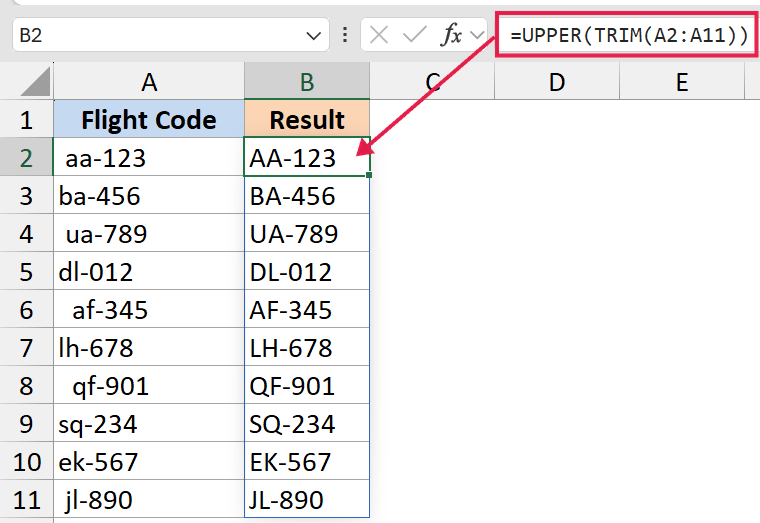Select column D header

click(556, 81)
